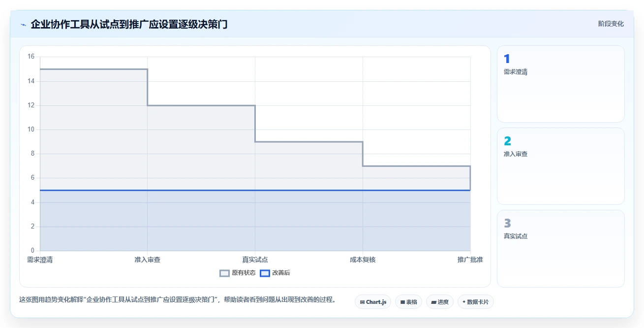Click the chart description text below the chart

coord(178,299)
